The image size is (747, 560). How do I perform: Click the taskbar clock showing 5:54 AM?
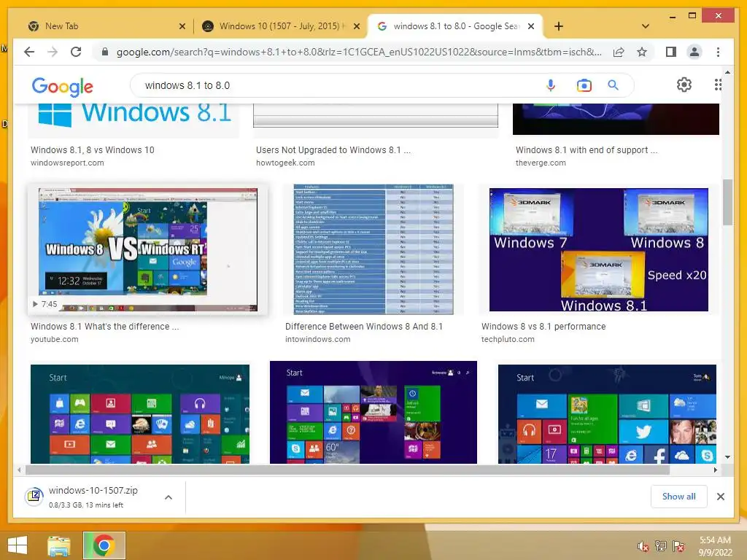coord(715,546)
